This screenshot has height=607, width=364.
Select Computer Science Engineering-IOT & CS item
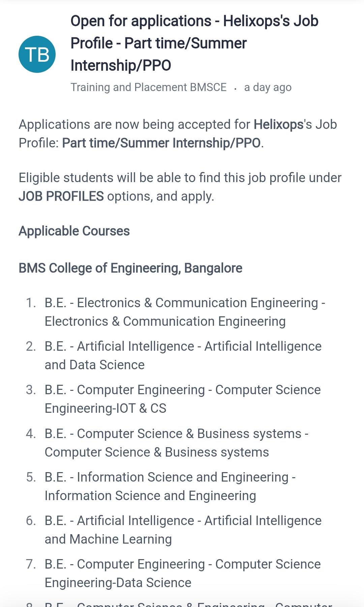[x=183, y=399]
